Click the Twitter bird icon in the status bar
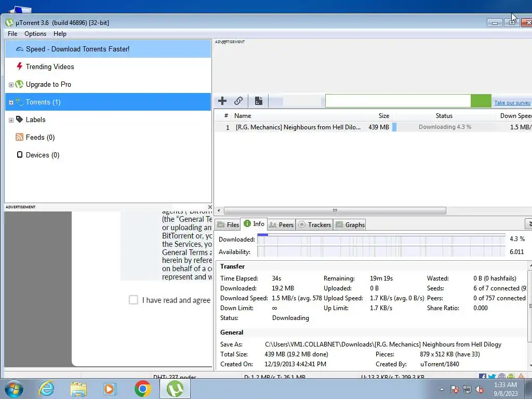This screenshot has width=532, height=399. [492, 376]
